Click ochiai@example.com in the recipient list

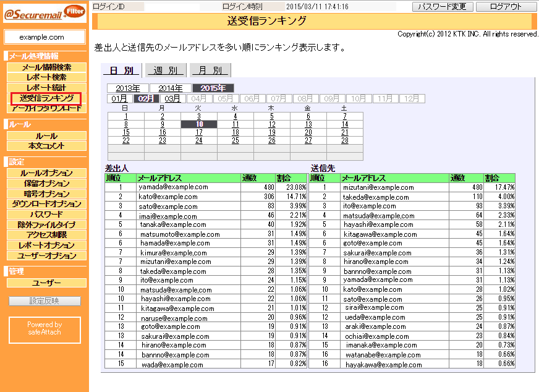pyautogui.click(x=377, y=336)
